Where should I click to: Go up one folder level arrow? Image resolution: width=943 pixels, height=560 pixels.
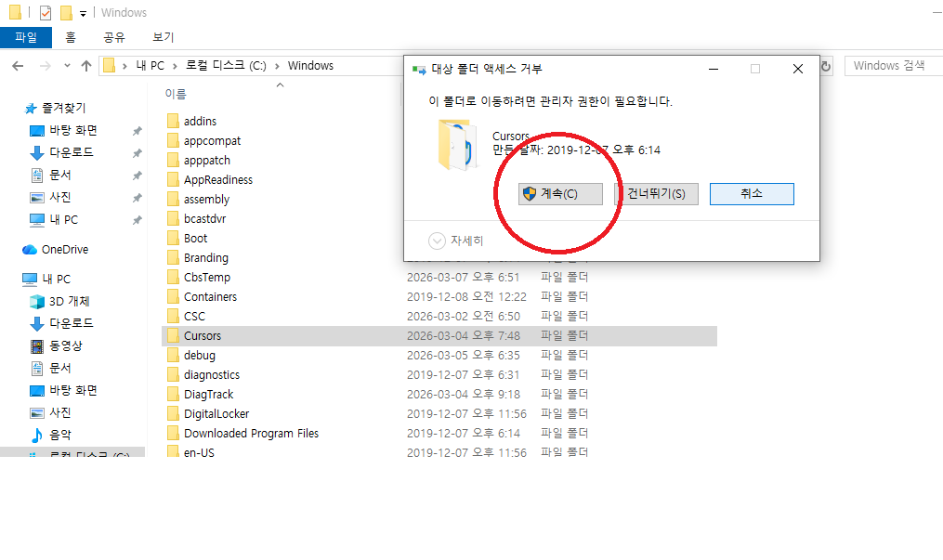click(86, 66)
